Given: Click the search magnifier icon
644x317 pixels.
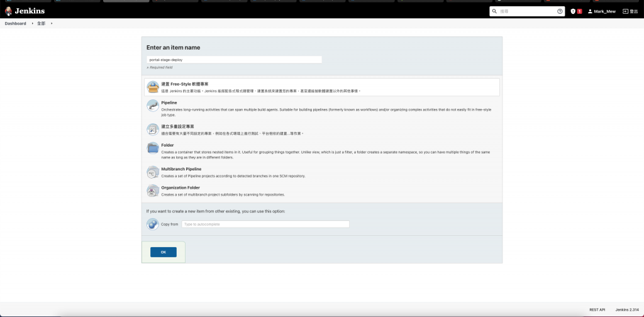Looking at the screenshot, I should pyautogui.click(x=494, y=11).
